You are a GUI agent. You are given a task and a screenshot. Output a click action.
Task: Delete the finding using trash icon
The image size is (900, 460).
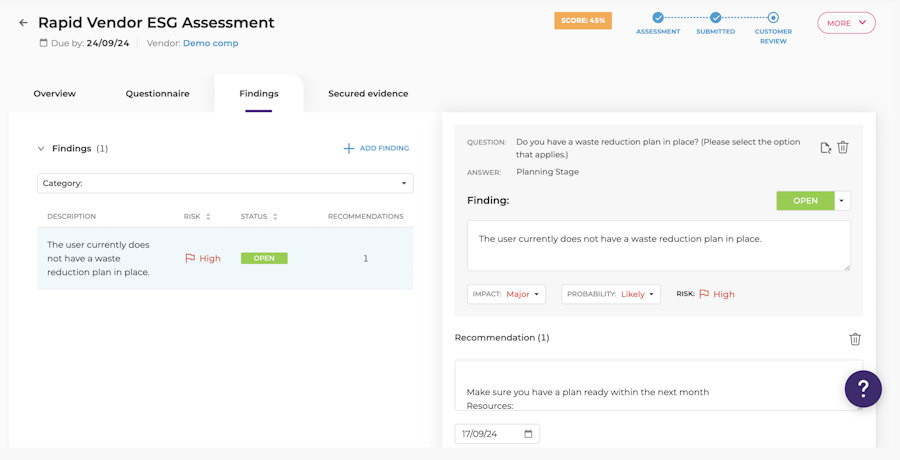pyautogui.click(x=843, y=148)
